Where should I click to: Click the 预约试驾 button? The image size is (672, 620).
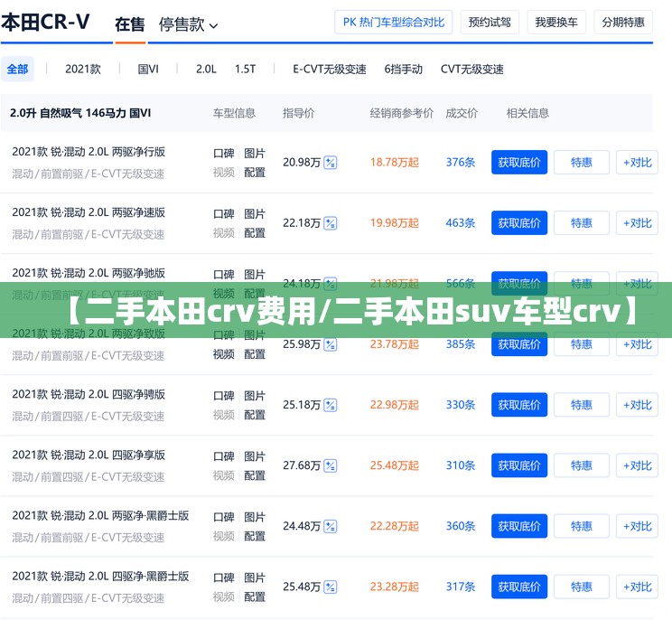click(x=490, y=22)
